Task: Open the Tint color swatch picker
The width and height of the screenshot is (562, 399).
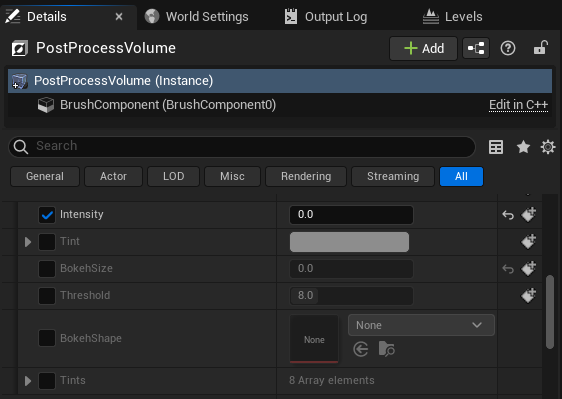Action: [349, 242]
